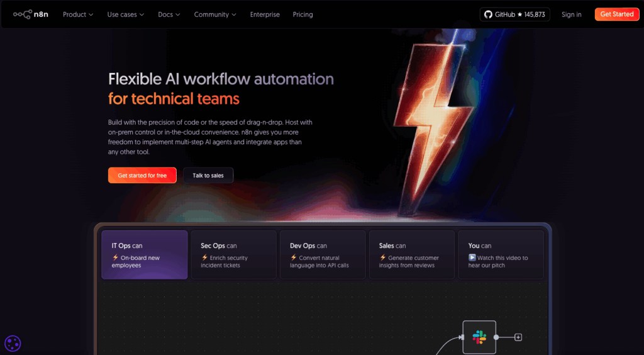Click the Sign in link
644x355 pixels.
[571, 14]
